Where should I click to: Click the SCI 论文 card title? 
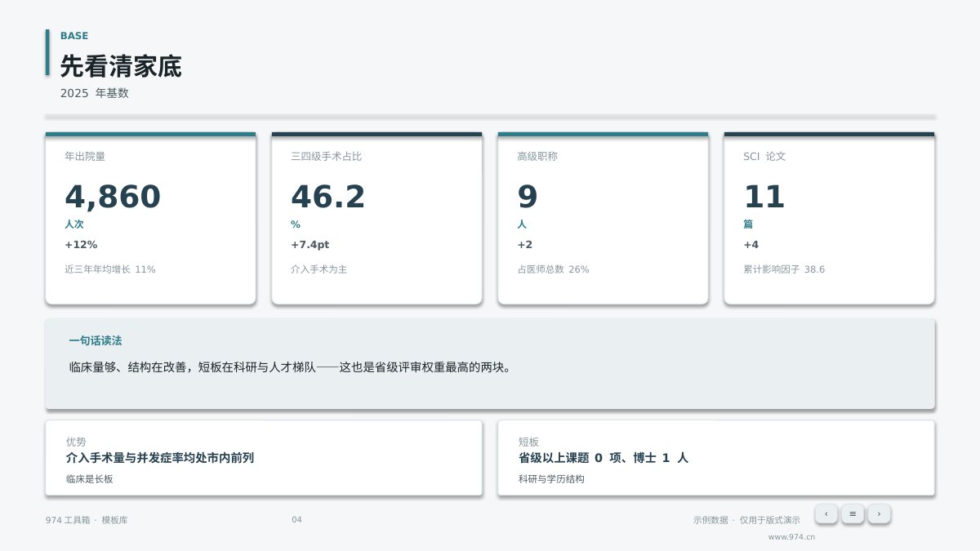pos(764,157)
